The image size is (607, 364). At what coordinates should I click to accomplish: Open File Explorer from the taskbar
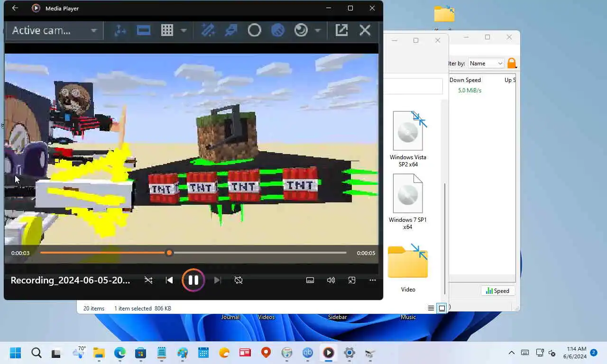[x=99, y=353]
